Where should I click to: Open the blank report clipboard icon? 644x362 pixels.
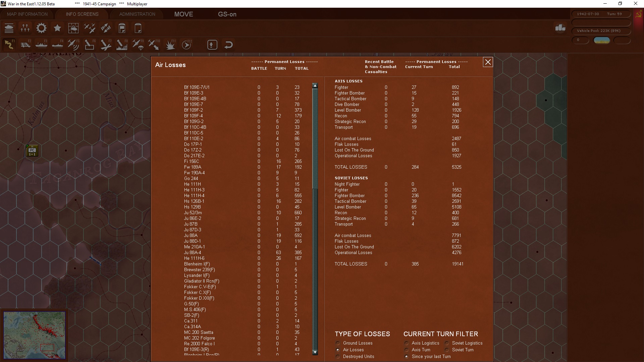point(138,28)
